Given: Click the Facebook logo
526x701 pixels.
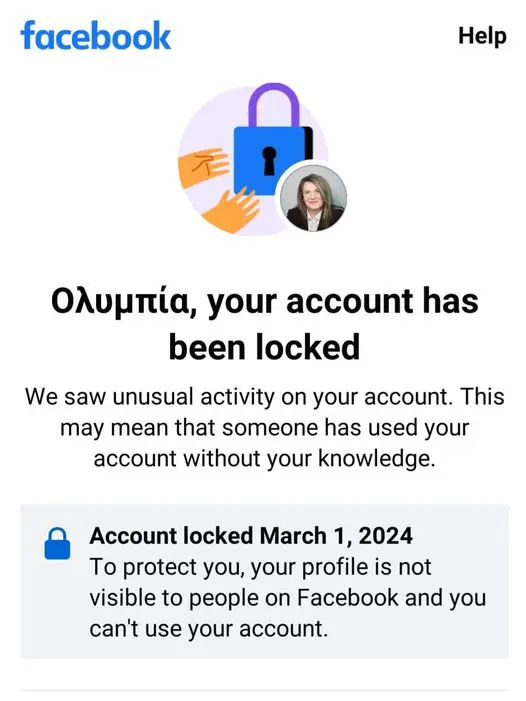Looking at the screenshot, I should point(96,35).
